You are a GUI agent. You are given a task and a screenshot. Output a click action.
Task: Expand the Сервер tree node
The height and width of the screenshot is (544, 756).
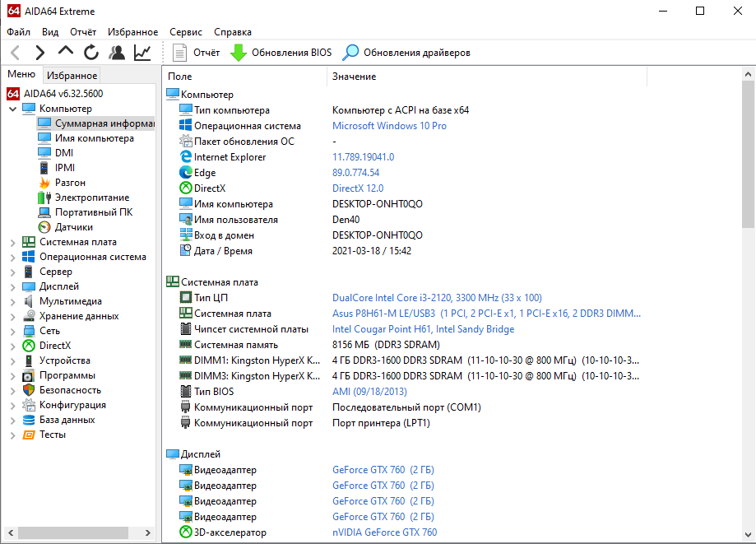pyautogui.click(x=13, y=272)
